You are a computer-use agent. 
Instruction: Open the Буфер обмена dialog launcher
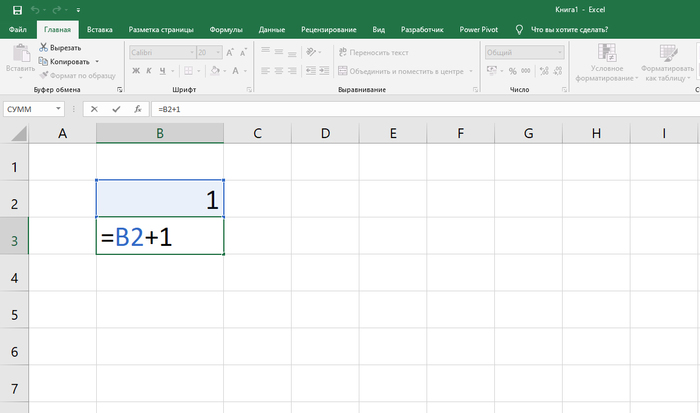click(x=120, y=90)
